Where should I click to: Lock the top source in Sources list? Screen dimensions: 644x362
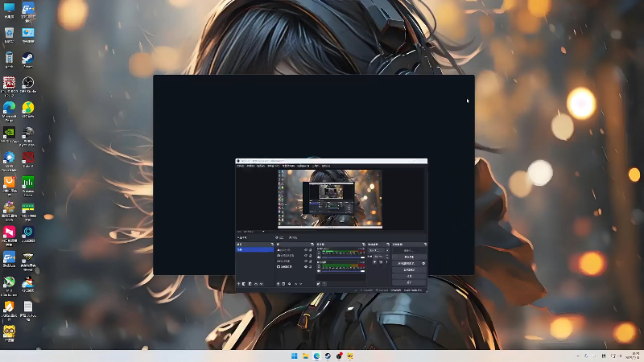310,250
